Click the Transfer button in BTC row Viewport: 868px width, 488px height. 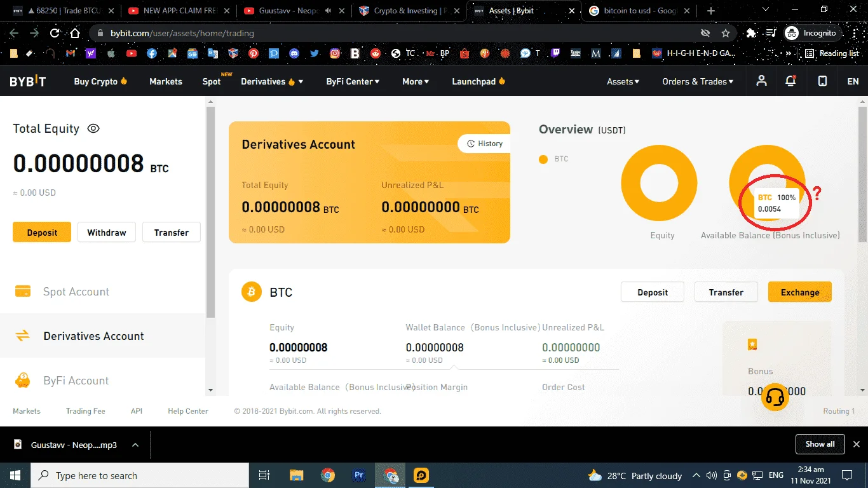tap(726, 292)
